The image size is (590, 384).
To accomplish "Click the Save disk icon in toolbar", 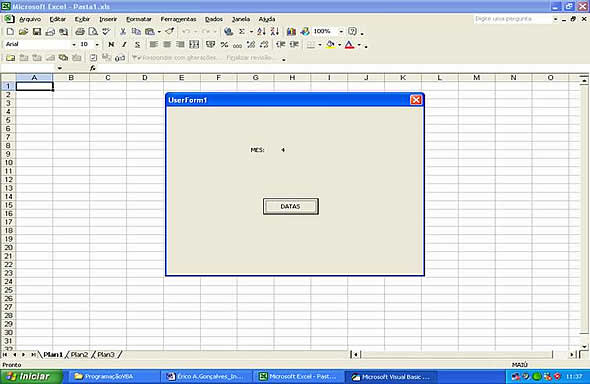I will click(x=36, y=32).
